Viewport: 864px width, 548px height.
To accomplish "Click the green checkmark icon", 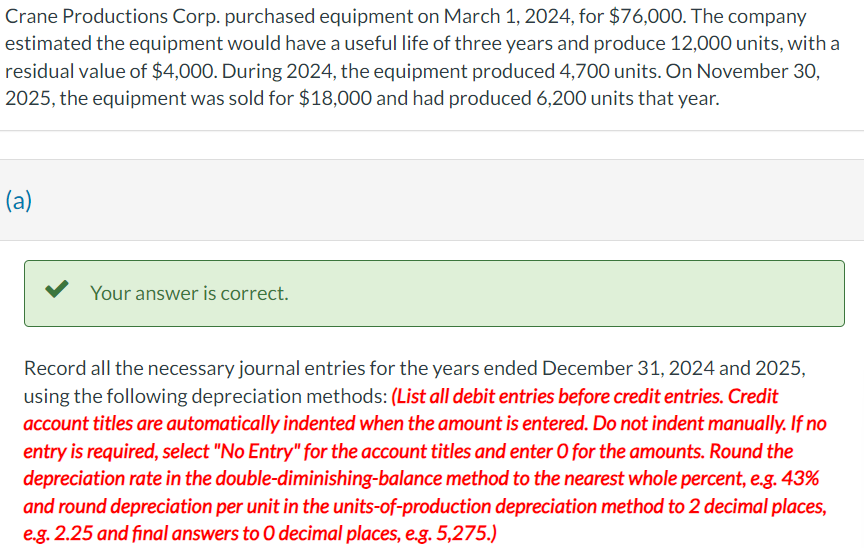I will tap(57, 289).
